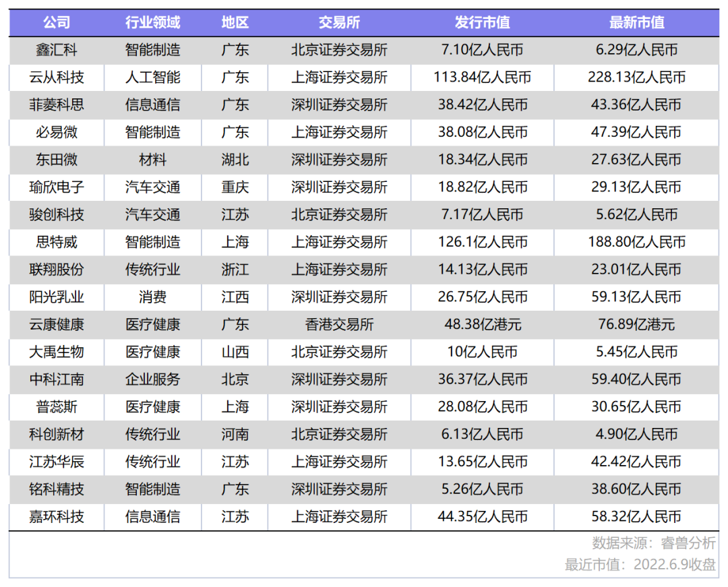Click the 北京 region cell
The image size is (728, 587).
tap(235, 379)
